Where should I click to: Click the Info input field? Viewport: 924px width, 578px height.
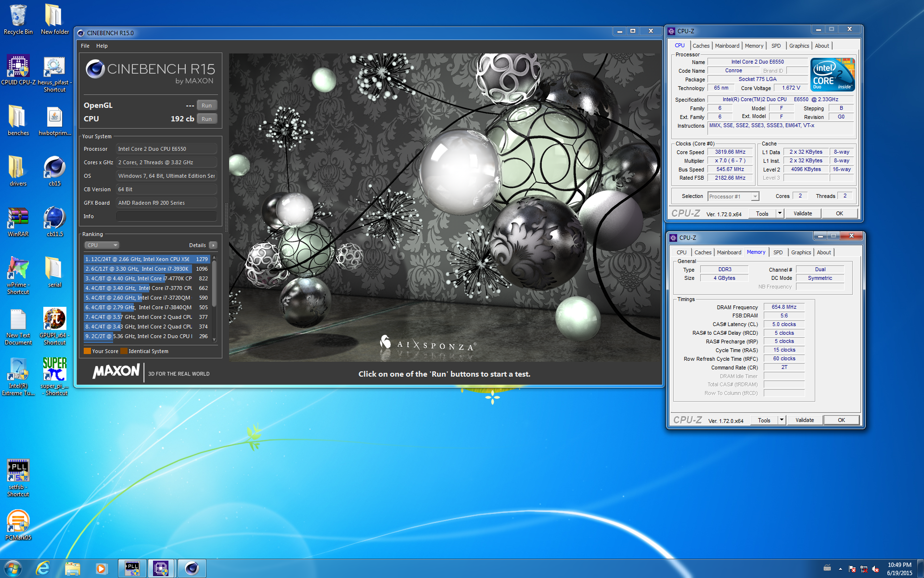[166, 216]
